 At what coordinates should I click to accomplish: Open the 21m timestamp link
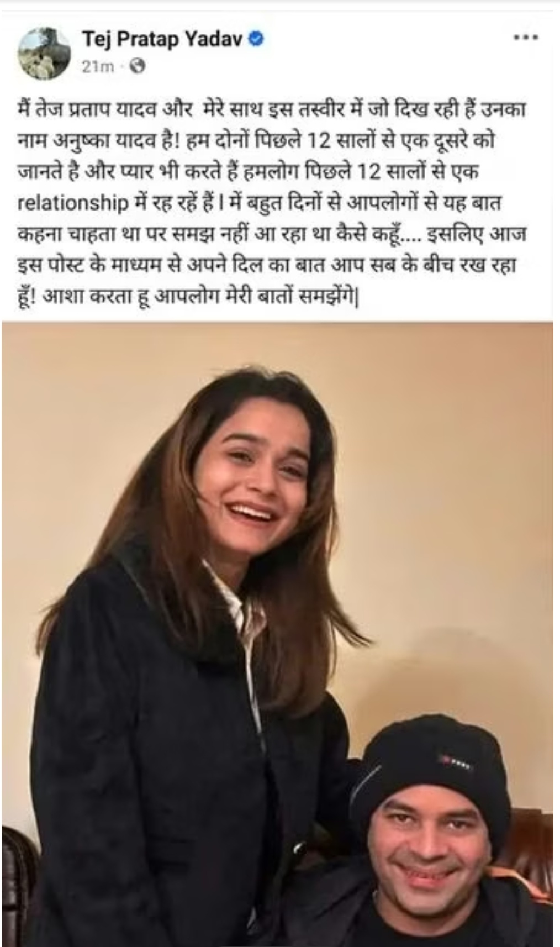97,67
